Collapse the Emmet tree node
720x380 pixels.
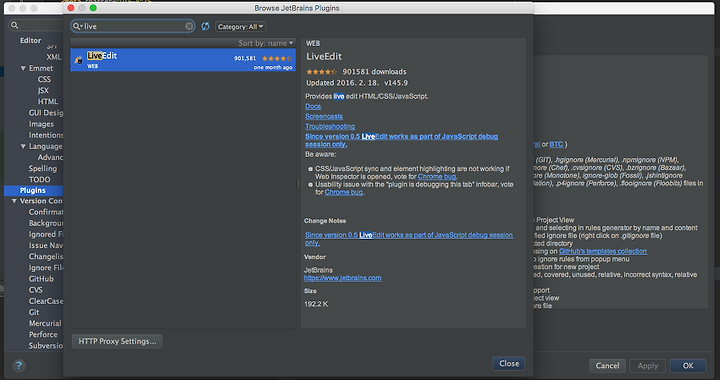coord(23,68)
